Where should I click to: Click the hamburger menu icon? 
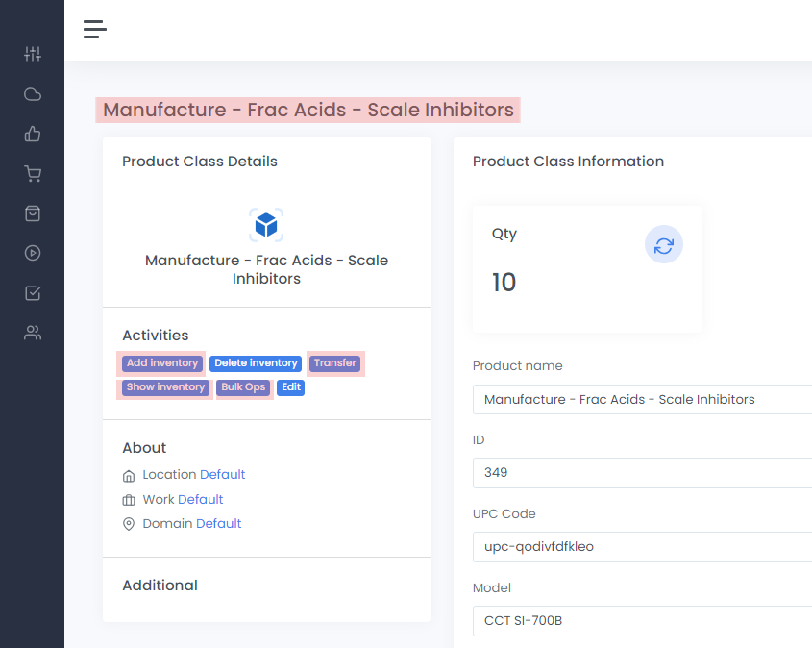[x=94, y=30]
